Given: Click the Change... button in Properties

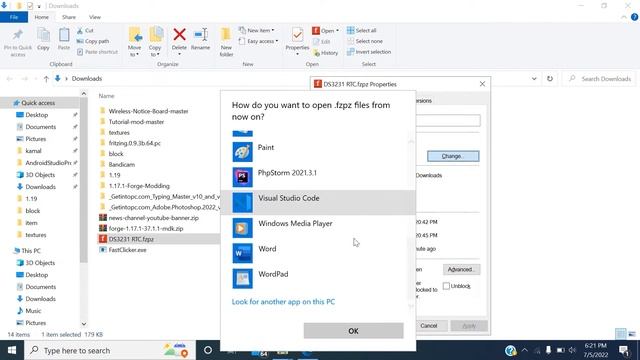Looking at the screenshot, I should point(453,156).
